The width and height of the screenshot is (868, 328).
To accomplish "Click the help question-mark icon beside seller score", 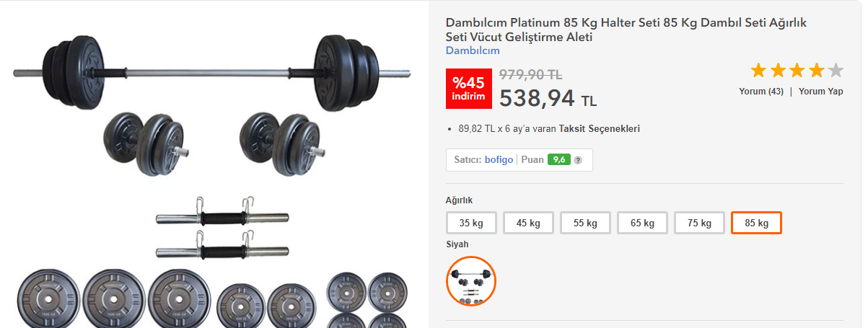I will coord(578,160).
